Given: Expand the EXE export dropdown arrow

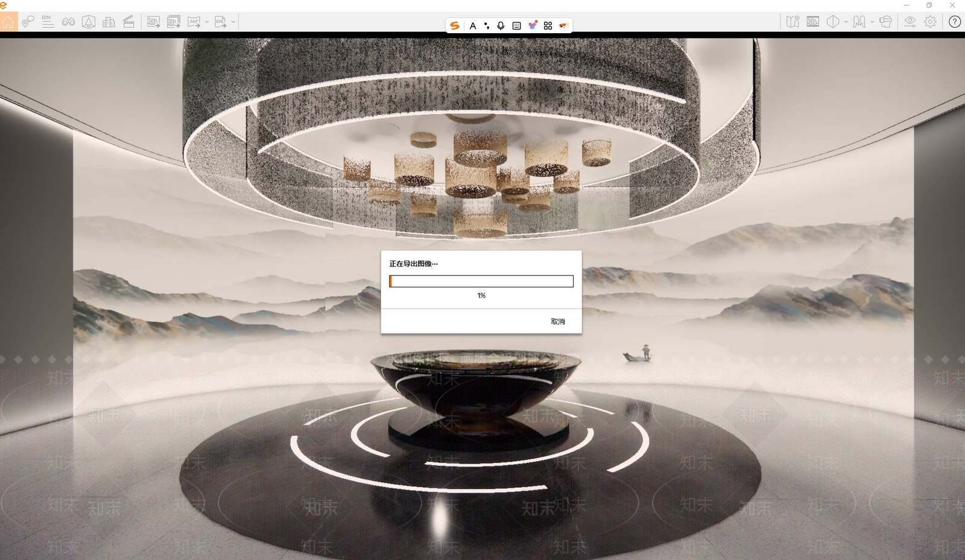Looking at the screenshot, I should (233, 22).
